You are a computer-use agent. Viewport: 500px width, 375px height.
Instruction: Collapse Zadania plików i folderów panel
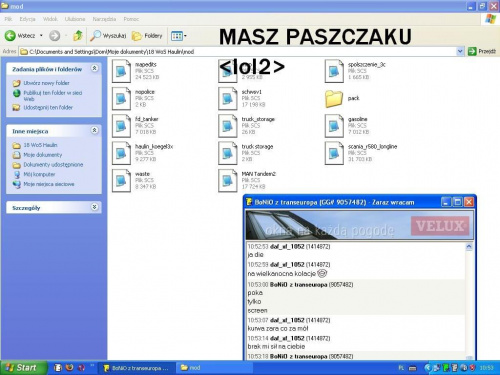pyautogui.click(x=95, y=68)
